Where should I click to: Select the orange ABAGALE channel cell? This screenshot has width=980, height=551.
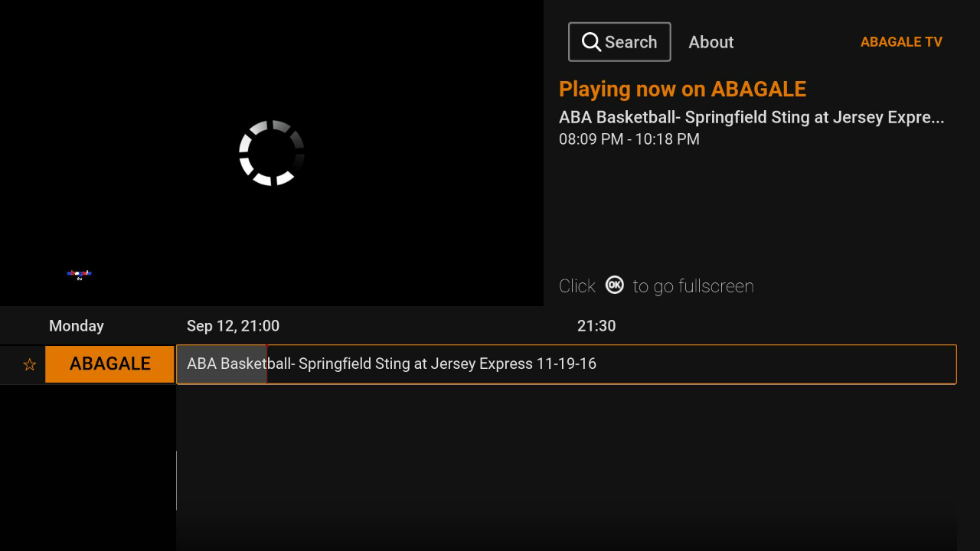click(x=109, y=364)
